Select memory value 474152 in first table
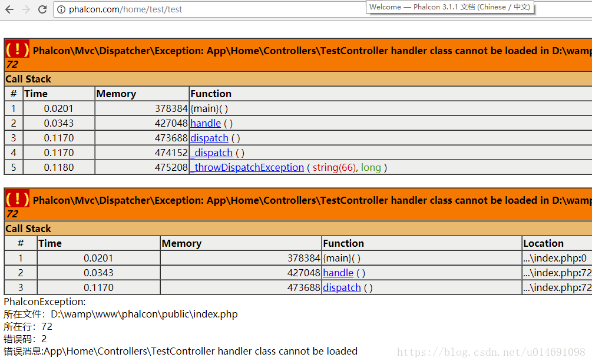This screenshot has width=592, height=364. coord(171,153)
